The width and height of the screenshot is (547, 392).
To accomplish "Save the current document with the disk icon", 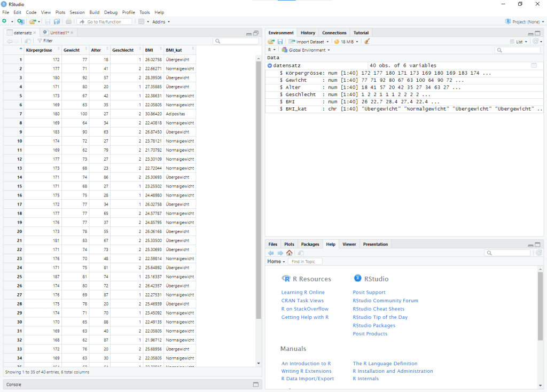I will (x=47, y=21).
